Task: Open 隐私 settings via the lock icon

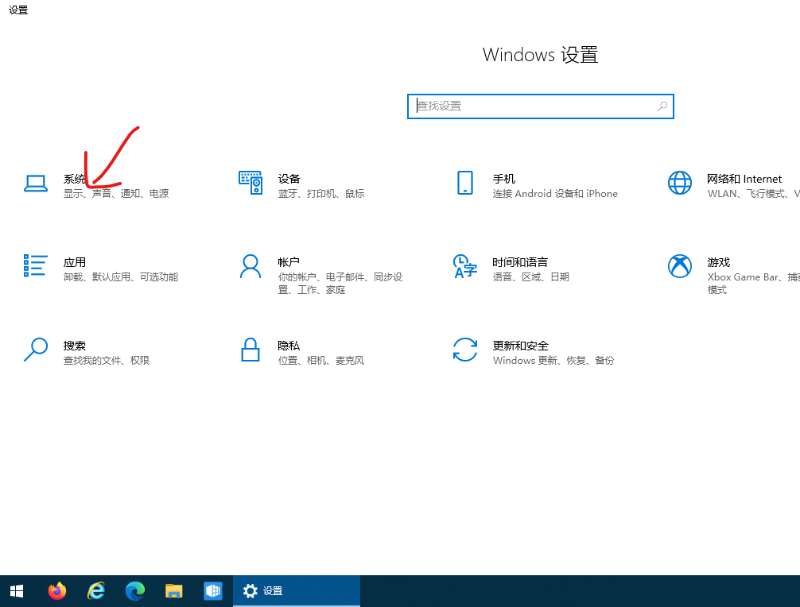Action: (x=250, y=351)
